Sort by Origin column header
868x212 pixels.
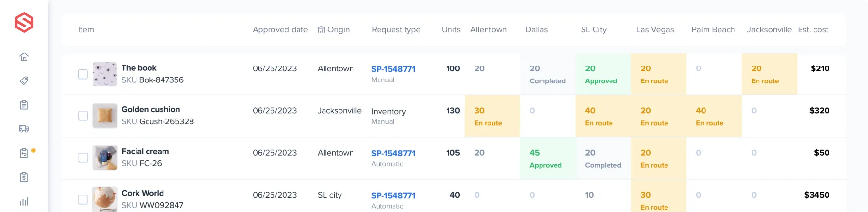tap(339, 29)
